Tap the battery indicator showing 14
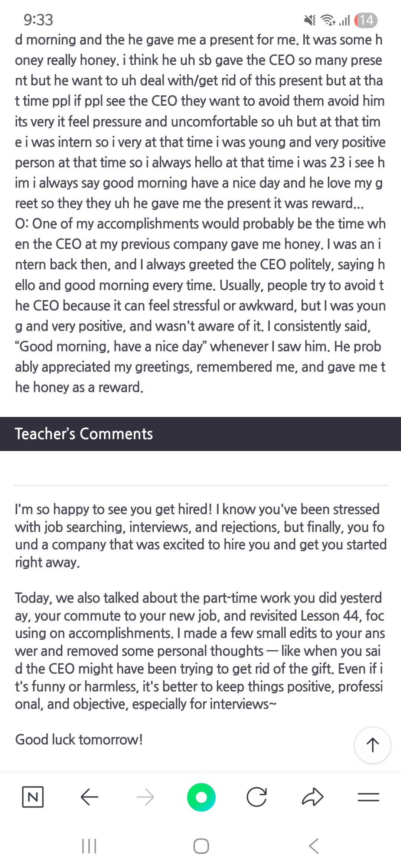 click(366, 20)
